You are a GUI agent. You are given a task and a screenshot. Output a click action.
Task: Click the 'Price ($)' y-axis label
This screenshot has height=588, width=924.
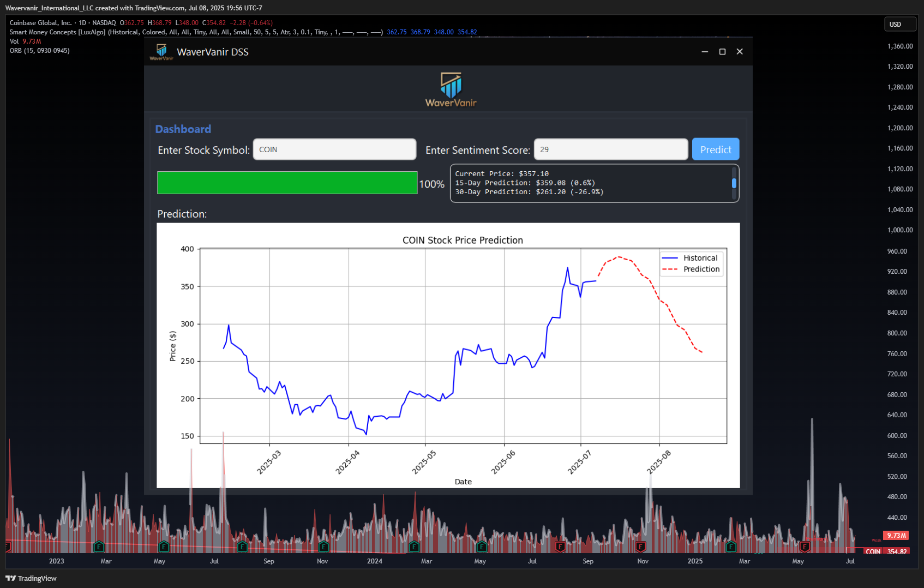click(x=173, y=346)
